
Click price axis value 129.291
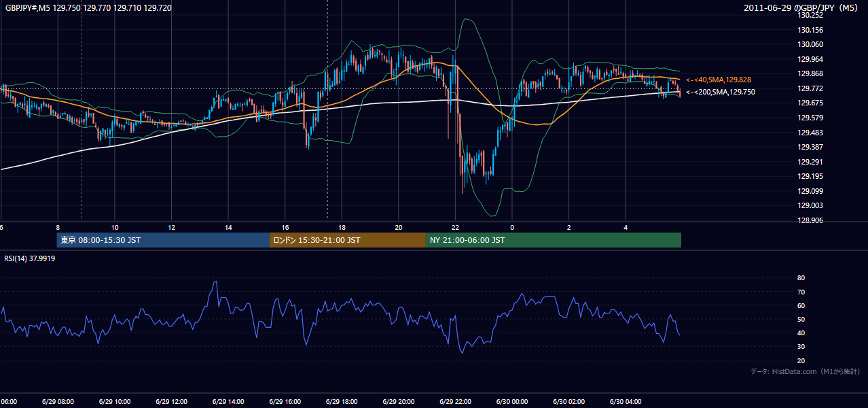tap(811, 162)
